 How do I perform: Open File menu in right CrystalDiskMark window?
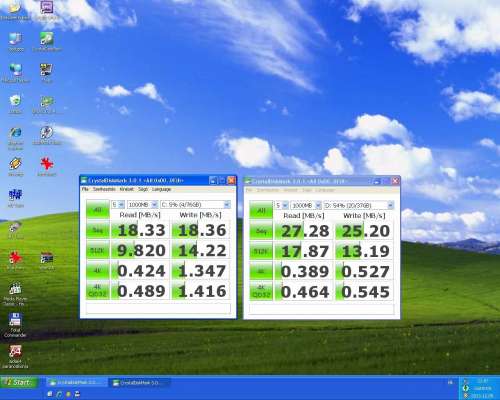click(249, 190)
